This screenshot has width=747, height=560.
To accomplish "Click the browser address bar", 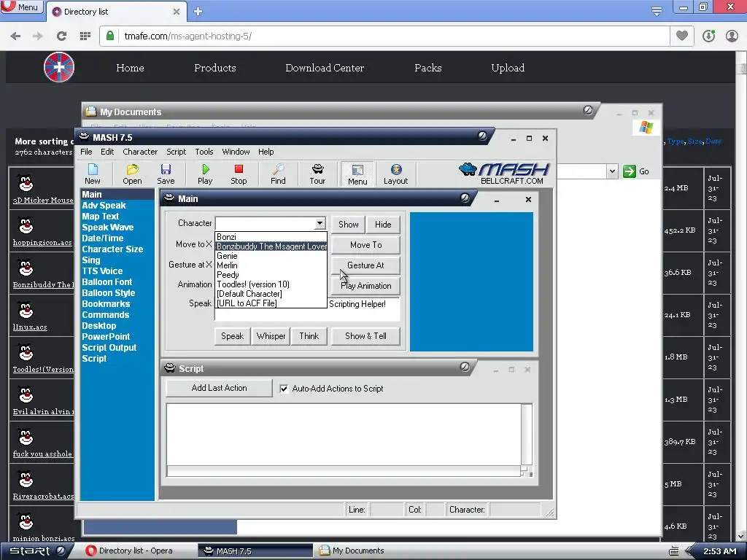I will pos(384,36).
